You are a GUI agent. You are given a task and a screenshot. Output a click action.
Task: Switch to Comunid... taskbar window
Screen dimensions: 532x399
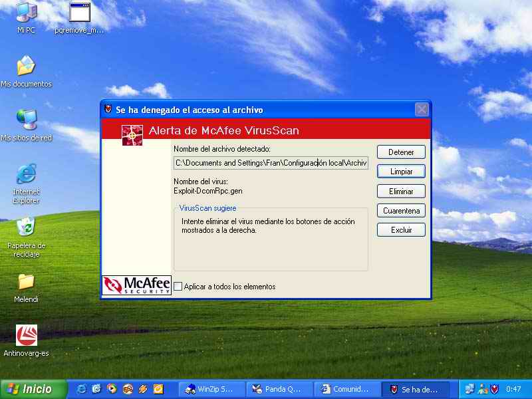pyautogui.click(x=347, y=389)
